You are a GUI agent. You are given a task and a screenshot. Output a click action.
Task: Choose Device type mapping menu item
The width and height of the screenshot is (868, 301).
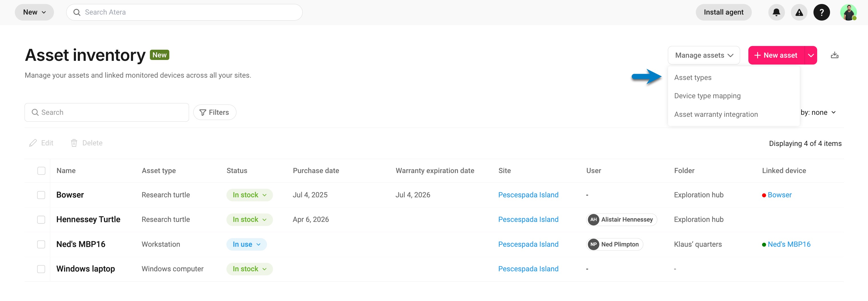707,96
